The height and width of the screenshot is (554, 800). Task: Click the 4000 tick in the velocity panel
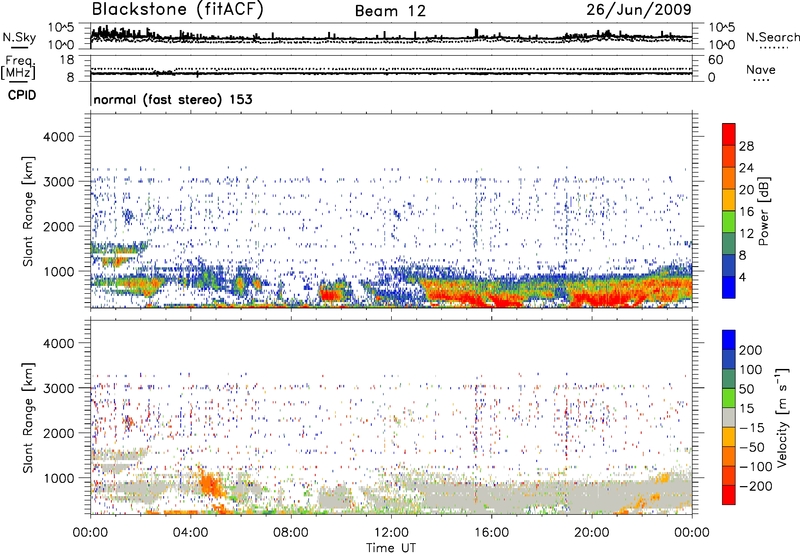point(58,343)
